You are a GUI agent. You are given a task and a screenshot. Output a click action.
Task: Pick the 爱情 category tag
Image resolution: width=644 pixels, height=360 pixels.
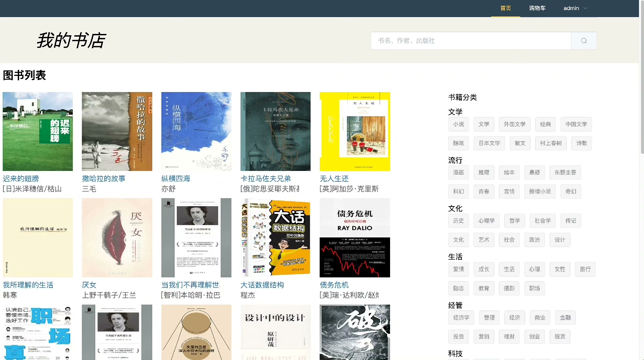(459, 269)
